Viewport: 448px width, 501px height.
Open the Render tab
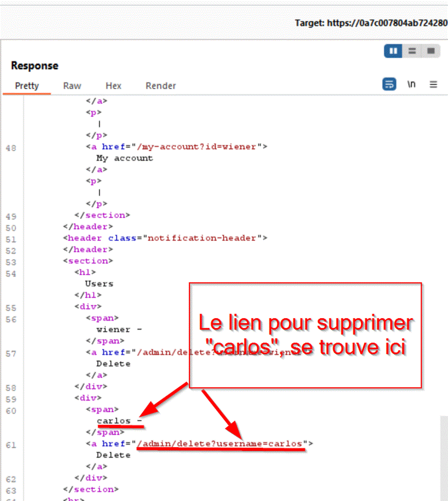click(161, 86)
